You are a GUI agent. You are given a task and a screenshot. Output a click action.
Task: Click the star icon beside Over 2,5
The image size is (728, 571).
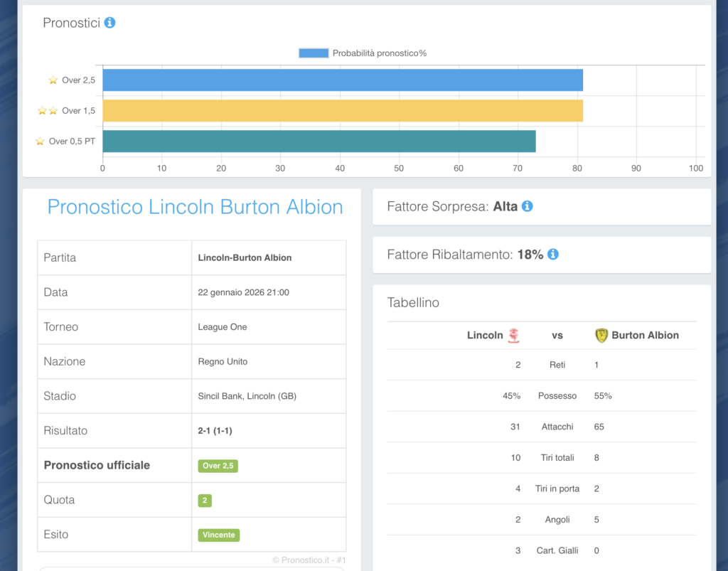(x=53, y=80)
